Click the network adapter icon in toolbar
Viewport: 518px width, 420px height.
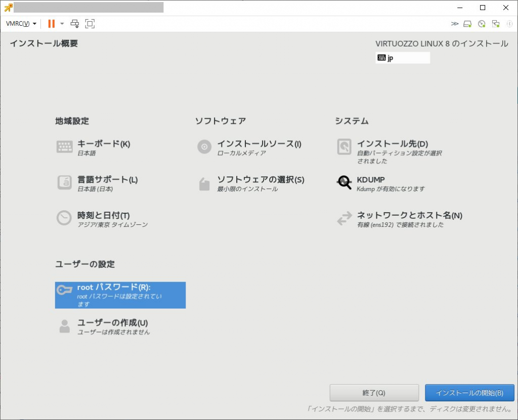[x=496, y=24]
